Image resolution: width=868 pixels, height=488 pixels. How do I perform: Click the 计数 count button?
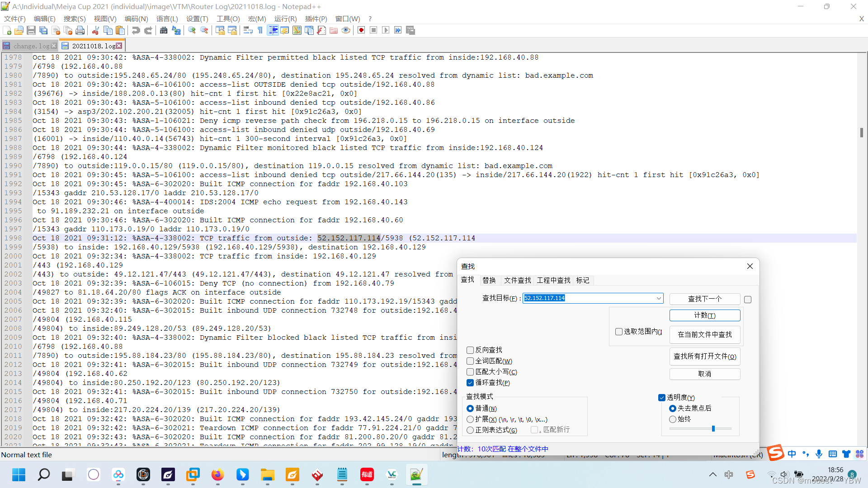tap(704, 315)
